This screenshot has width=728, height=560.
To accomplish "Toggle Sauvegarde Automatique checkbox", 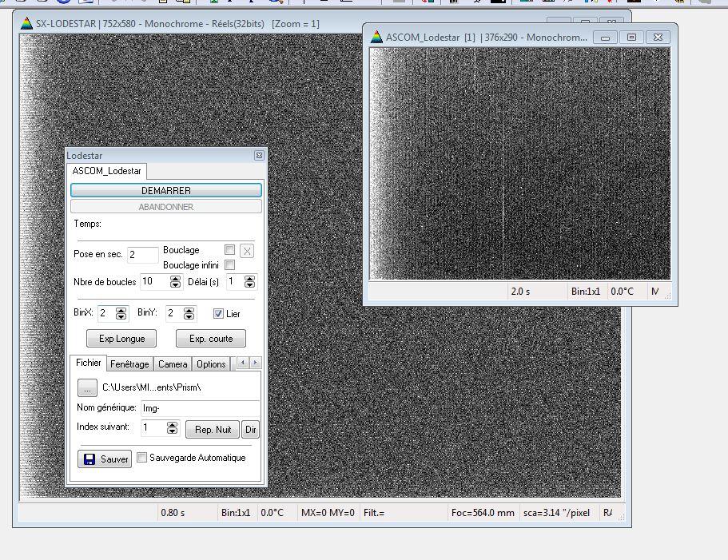I will point(142,458).
